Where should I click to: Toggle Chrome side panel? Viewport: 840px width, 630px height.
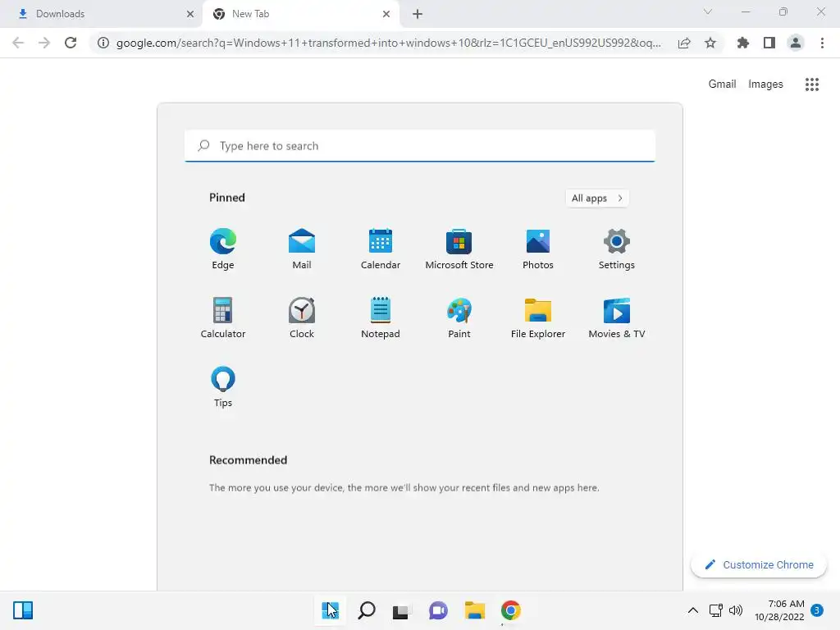click(x=769, y=43)
